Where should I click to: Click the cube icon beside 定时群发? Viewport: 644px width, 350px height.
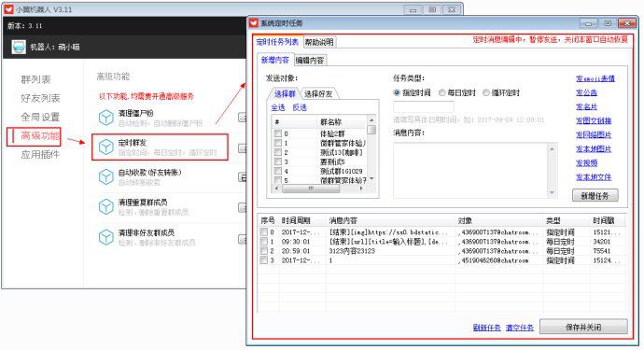(x=106, y=147)
